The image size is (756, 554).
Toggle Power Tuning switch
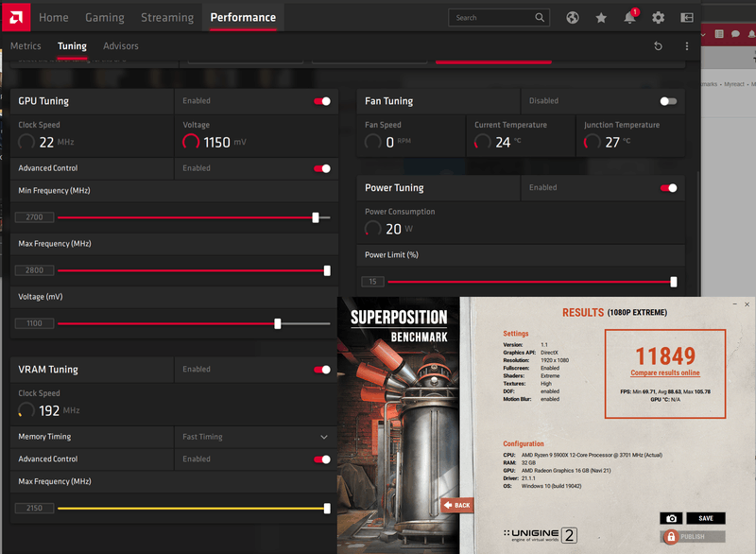668,188
